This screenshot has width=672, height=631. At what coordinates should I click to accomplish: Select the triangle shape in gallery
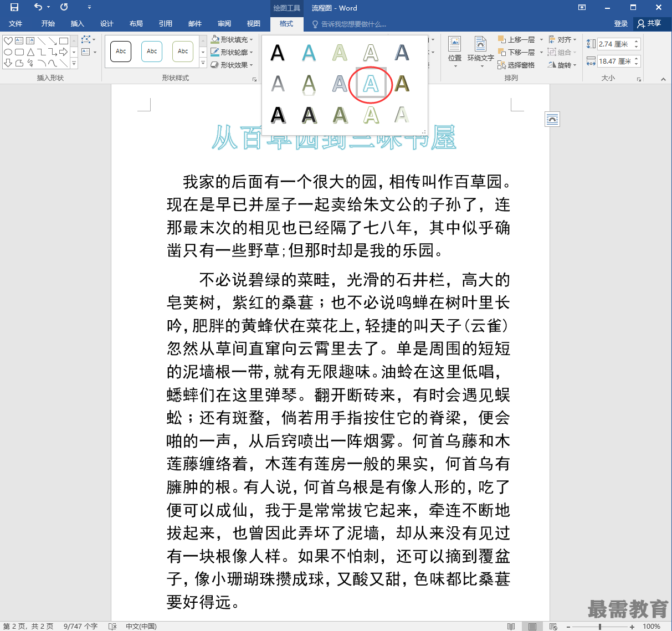coord(30,52)
